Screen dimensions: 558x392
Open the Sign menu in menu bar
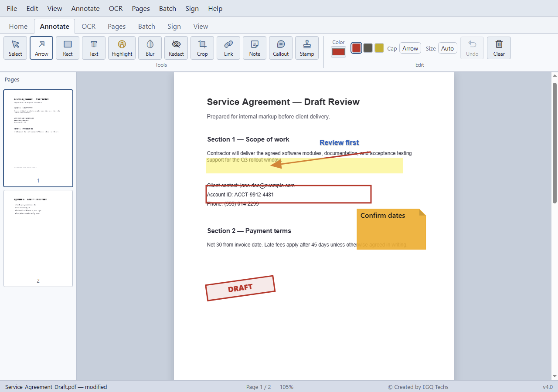(x=192, y=8)
